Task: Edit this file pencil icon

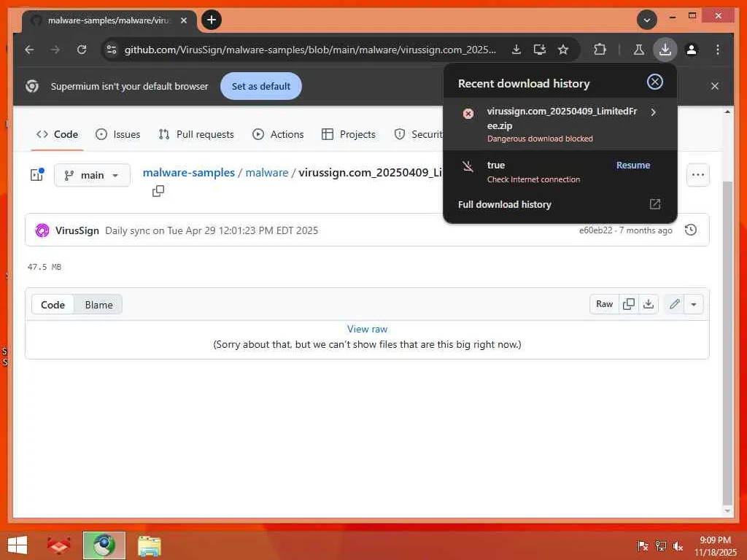Action: [674, 304]
